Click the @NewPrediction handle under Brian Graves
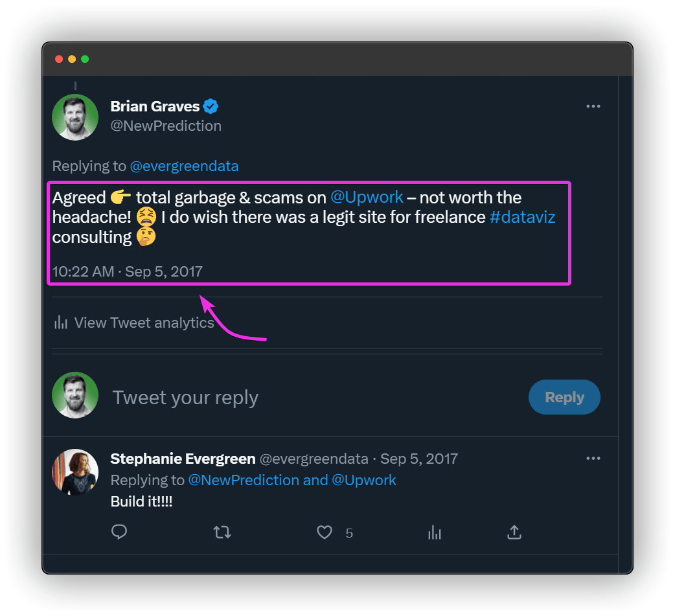The width and height of the screenshot is (675, 616). coord(166,126)
